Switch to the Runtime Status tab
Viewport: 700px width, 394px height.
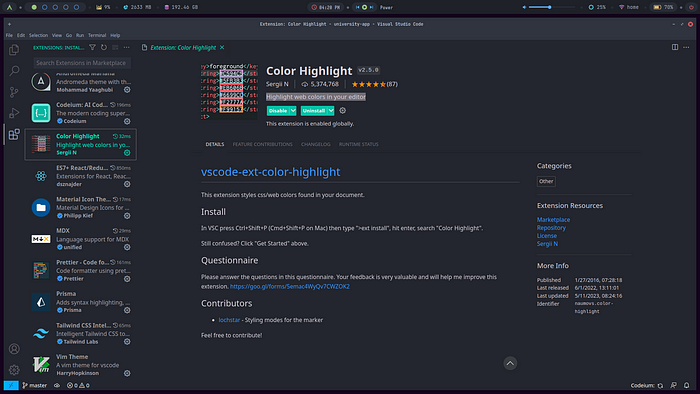(x=358, y=144)
